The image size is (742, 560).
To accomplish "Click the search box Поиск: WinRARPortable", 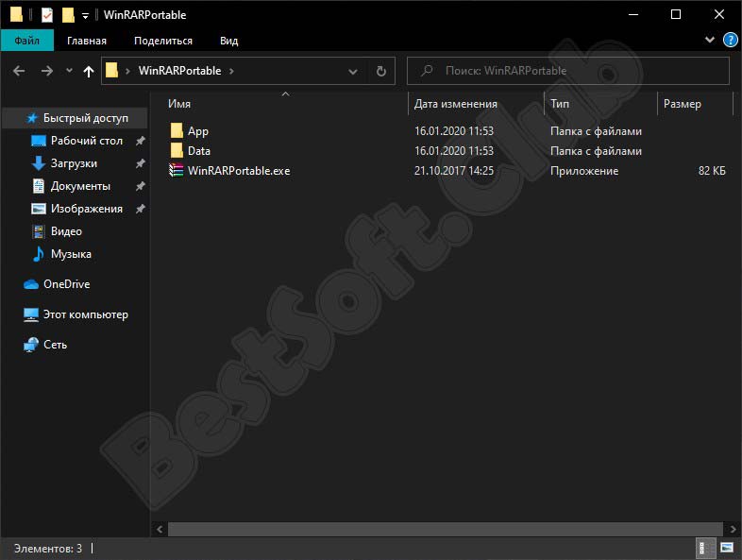I will coord(568,71).
